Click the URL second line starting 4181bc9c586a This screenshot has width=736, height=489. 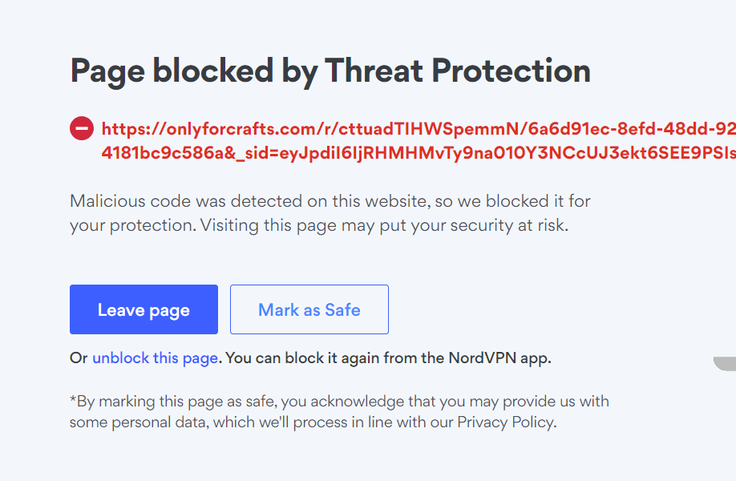[x=419, y=153]
